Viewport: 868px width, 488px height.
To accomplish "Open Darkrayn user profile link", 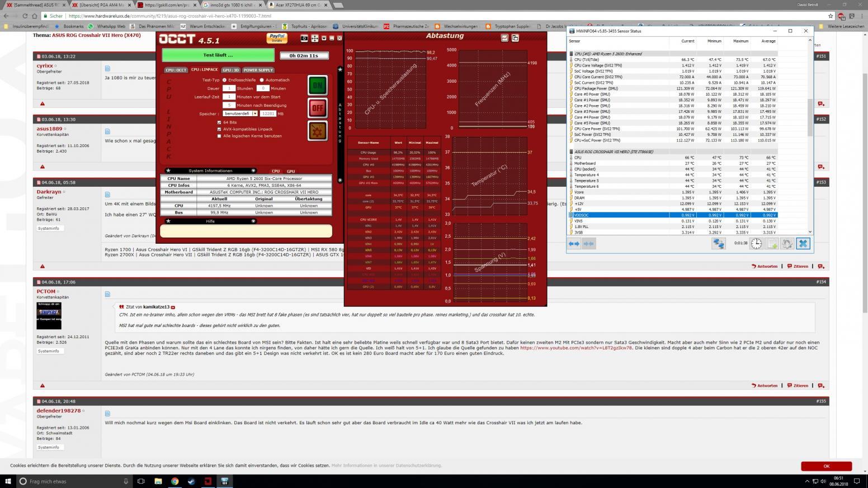I will 49,192.
